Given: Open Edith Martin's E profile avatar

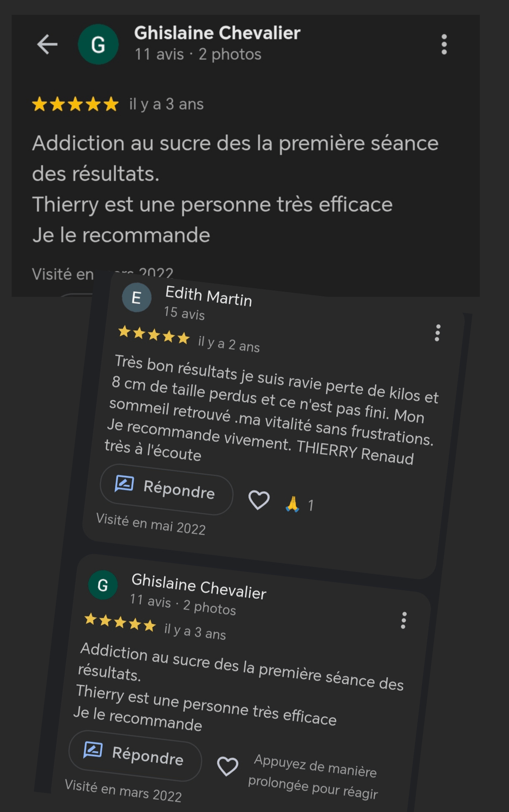Looking at the screenshot, I should click(136, 297).
